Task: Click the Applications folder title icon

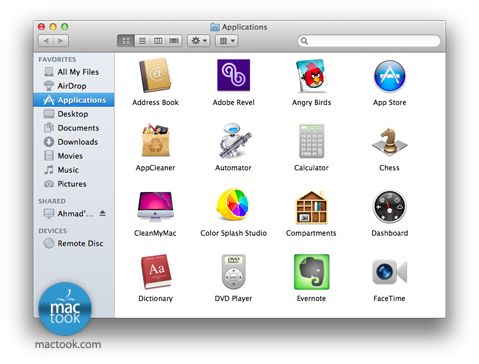Action: click(x=215, y=27)
